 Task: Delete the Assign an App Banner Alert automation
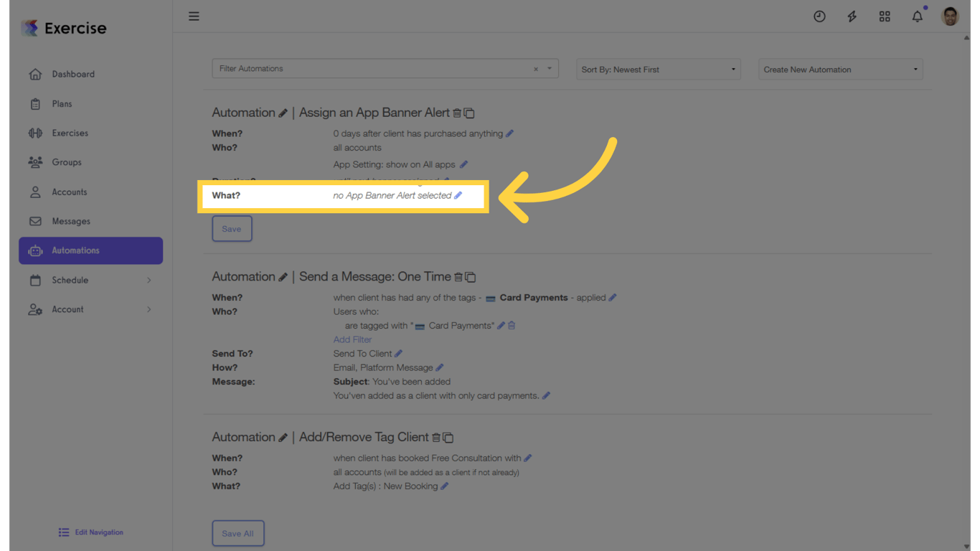tap(458, 113)
